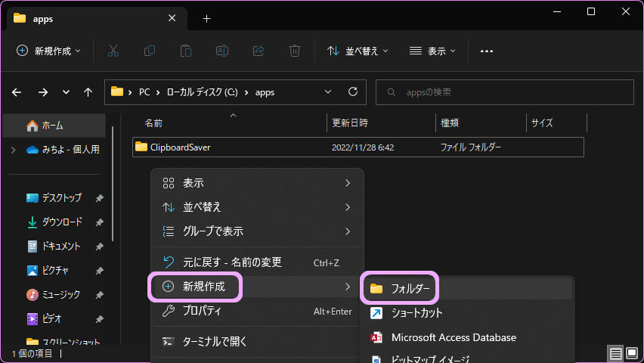
Task: Choose プロパティ in context menu
Action: [x=257, y=311]
